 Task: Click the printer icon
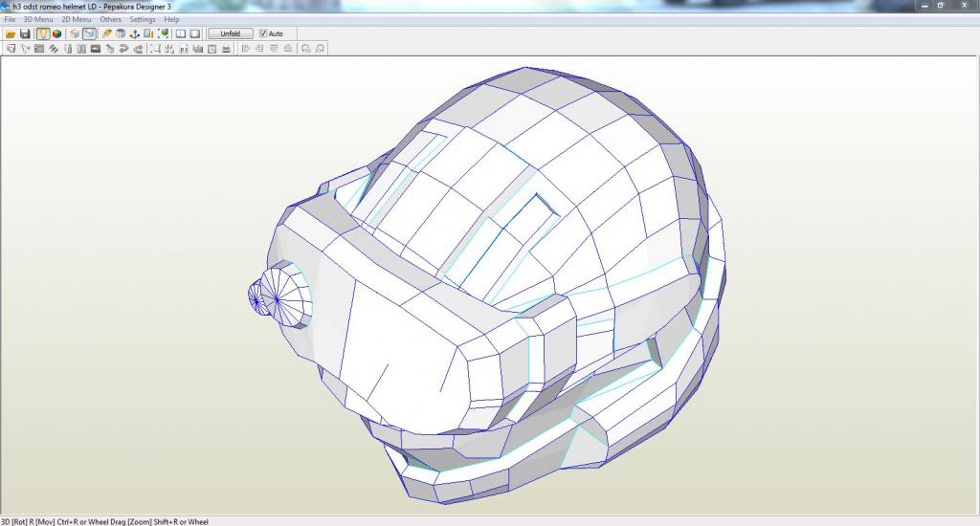(x=226, y=49)
